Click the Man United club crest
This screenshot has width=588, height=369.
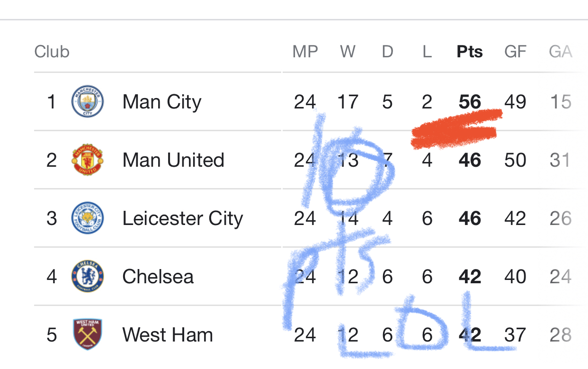tap(87, 160)
